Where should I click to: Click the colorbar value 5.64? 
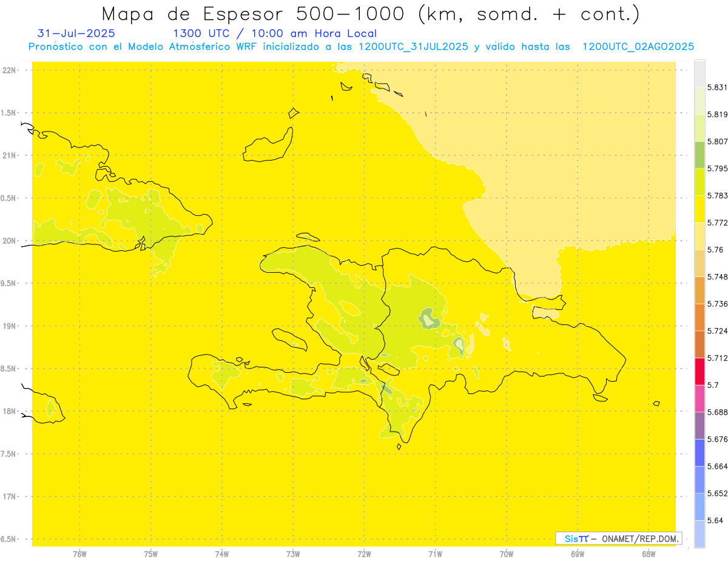[715, 520]
